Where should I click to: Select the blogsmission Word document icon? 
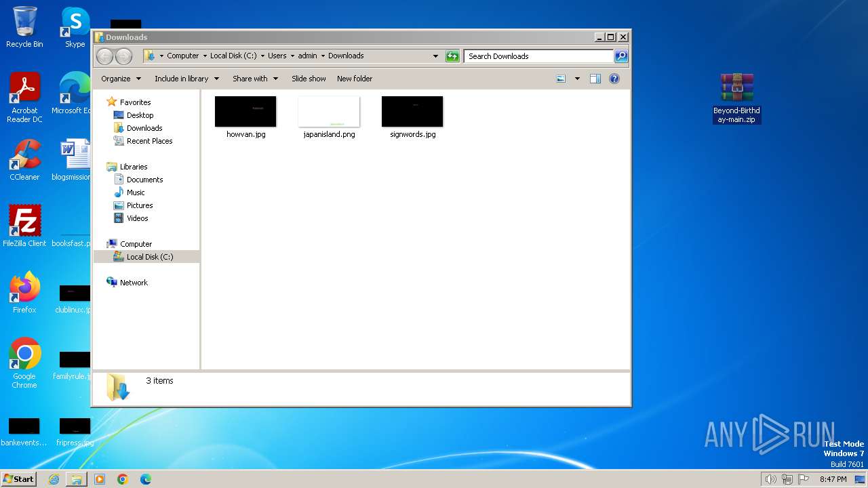tap(72, 160)
